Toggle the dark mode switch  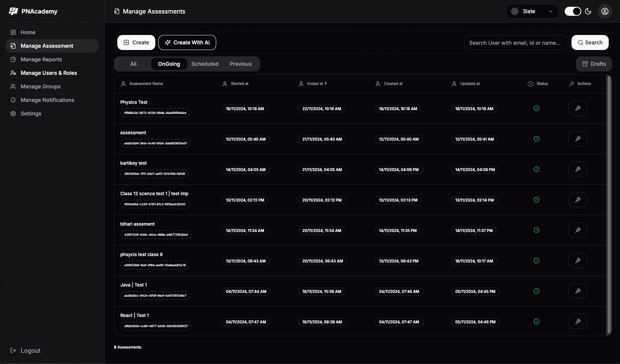[573, 11]
